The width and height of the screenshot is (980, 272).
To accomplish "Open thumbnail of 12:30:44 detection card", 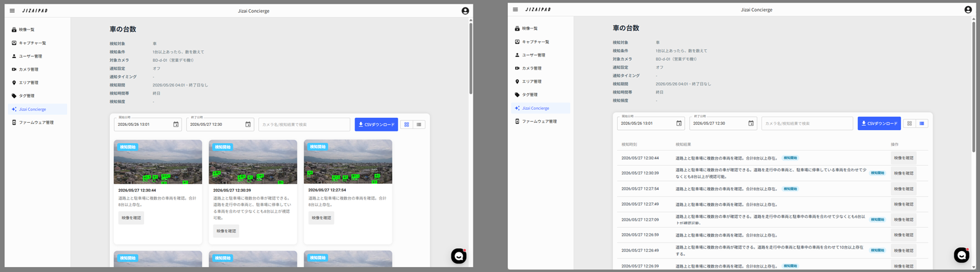I will point(158,162).
